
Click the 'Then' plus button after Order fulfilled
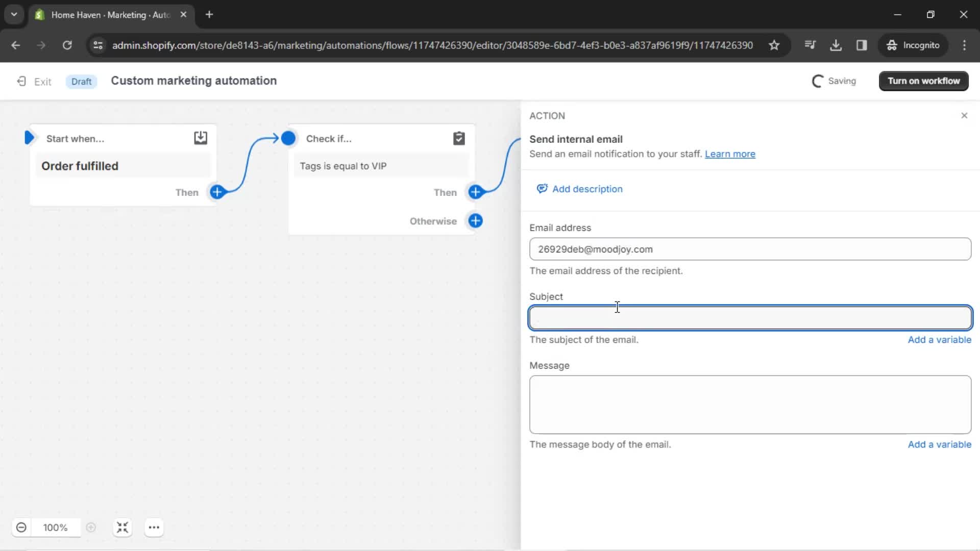pos(218,192)
